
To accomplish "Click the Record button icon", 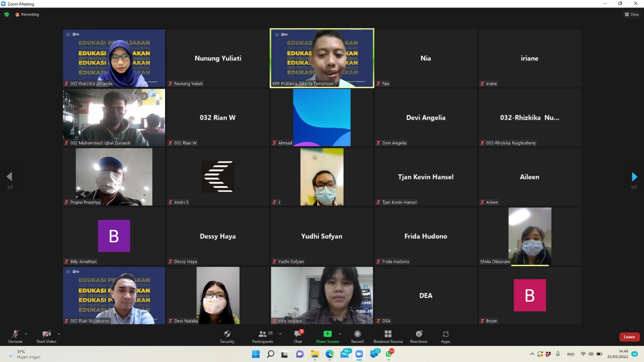I will [357, 334].
